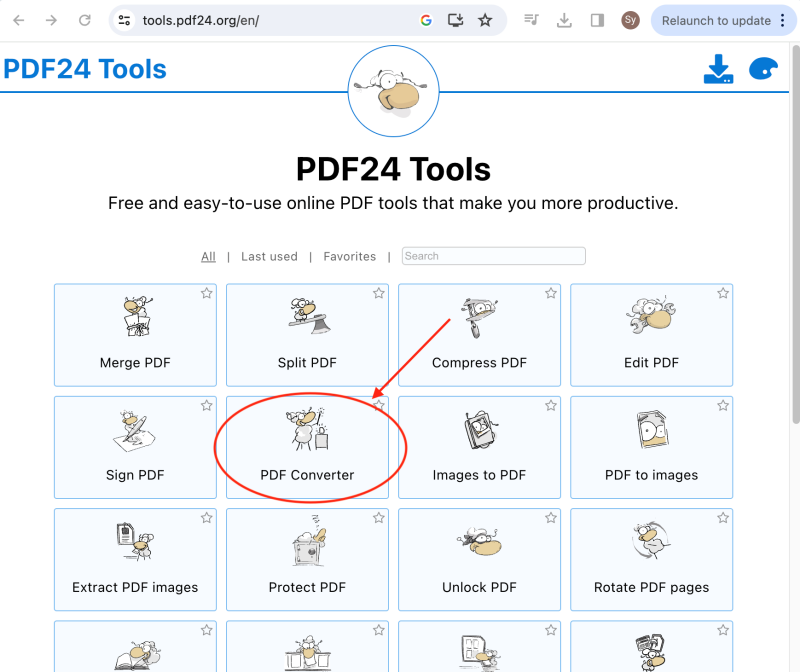Open the Sy profile avatar
Viewport: 800px width, 672px height.
pos(630,20)
